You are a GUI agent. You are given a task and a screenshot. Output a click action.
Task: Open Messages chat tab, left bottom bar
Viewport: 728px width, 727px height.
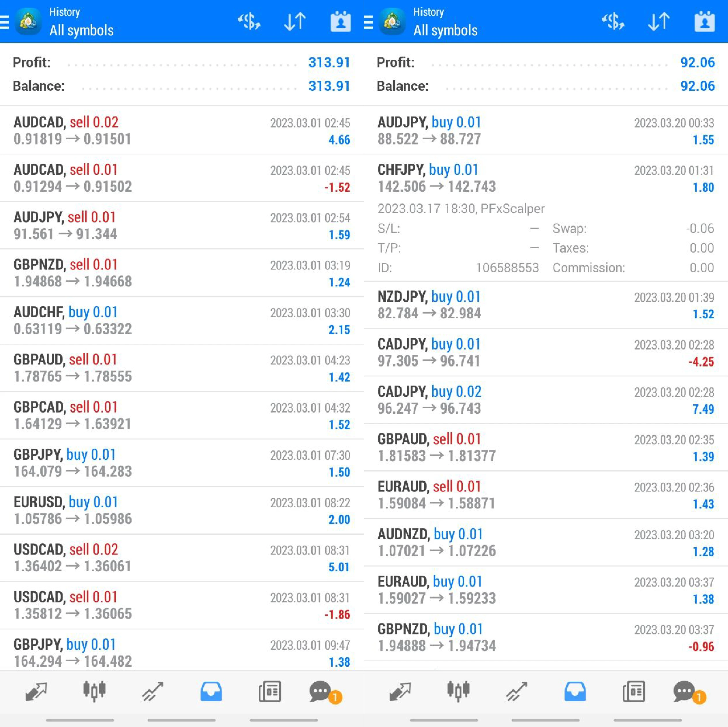click(x=326, y=692)
